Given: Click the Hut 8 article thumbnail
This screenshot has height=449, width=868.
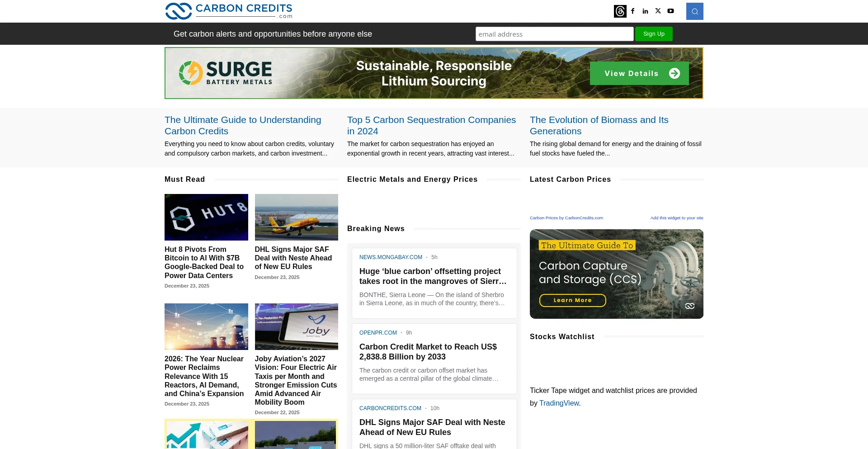Looking at the screenshot, I should pos(206,217).
